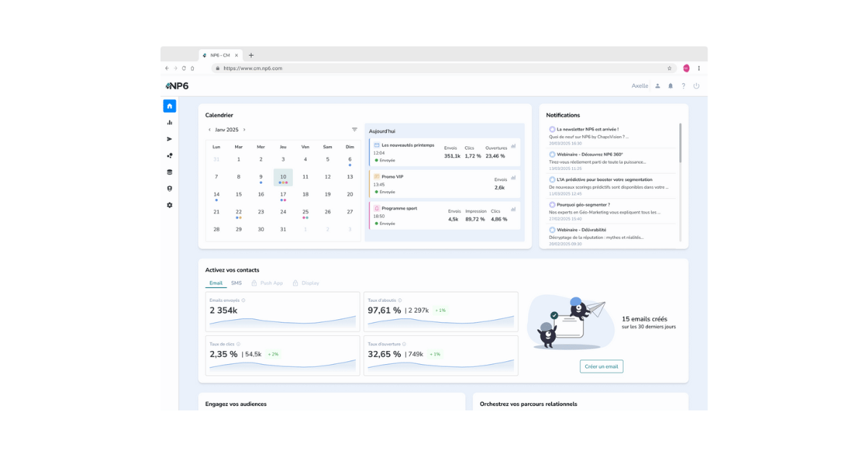Open a new browser tab with plus

tap(251, 55)
